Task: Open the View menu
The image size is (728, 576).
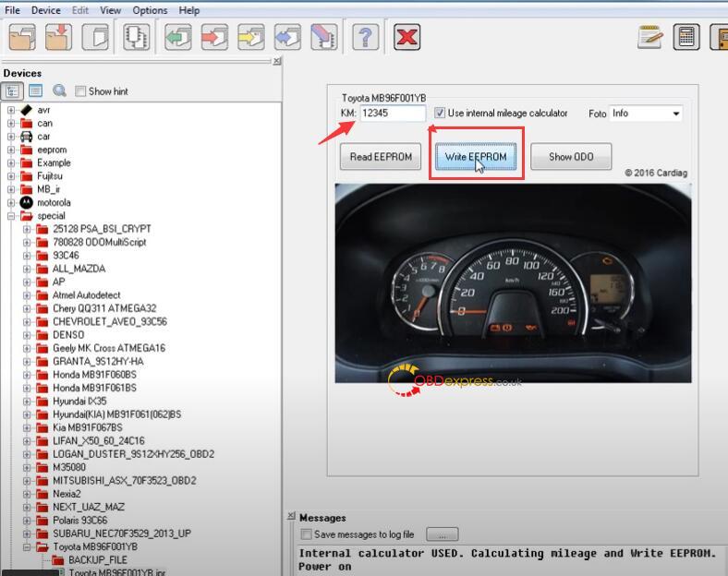Action: point(111,10)
